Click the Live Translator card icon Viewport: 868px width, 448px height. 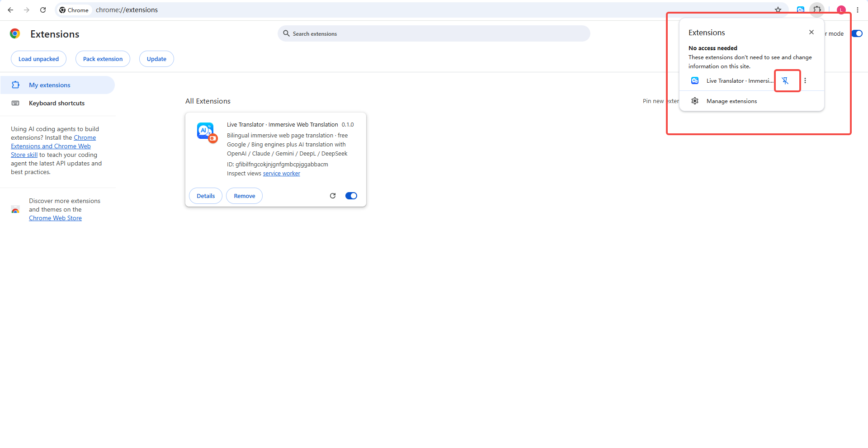point(207,132)
